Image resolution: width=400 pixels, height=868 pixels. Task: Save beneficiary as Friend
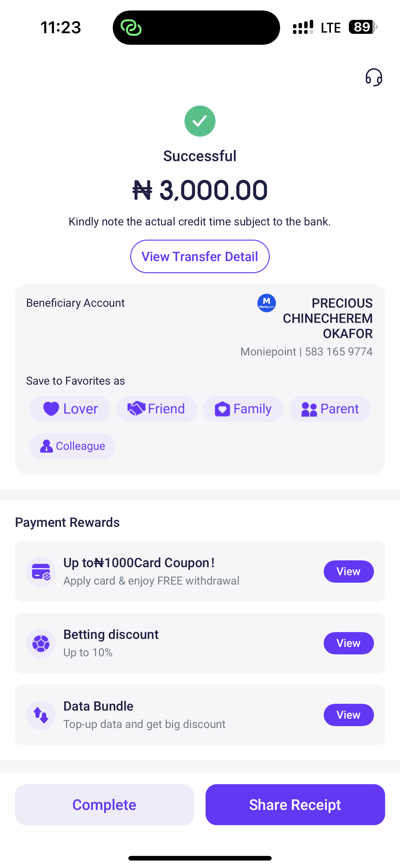157,409
